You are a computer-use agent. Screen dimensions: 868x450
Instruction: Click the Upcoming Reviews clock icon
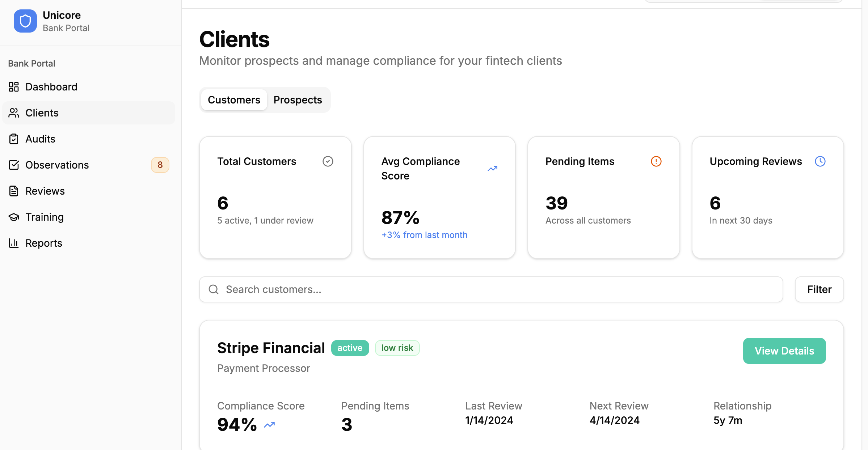[820, 161]
